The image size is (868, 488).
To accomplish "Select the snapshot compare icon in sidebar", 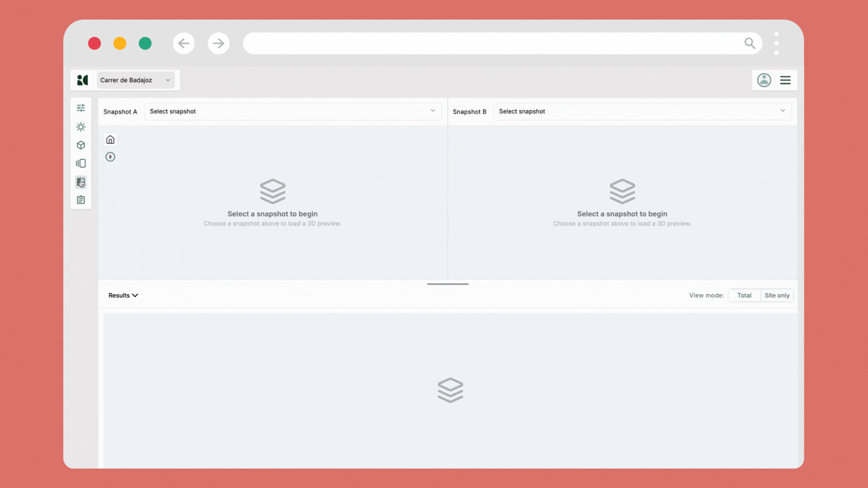I will coord(81,182).
